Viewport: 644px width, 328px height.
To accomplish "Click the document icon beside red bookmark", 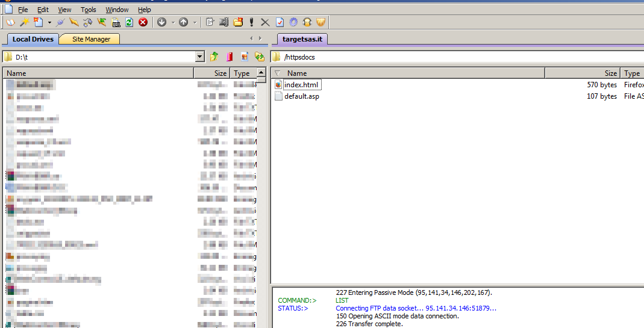I will [x=245, y=57].
